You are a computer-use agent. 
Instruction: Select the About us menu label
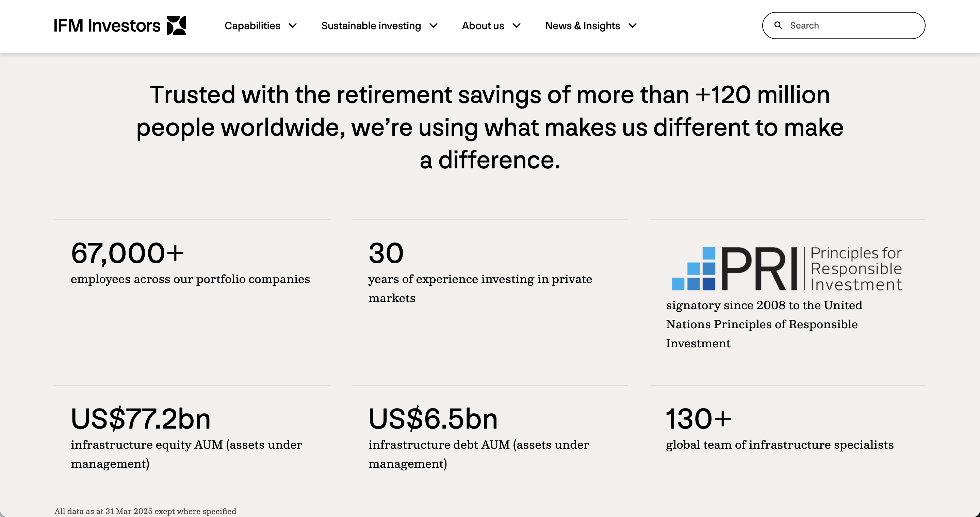(483, 26)
